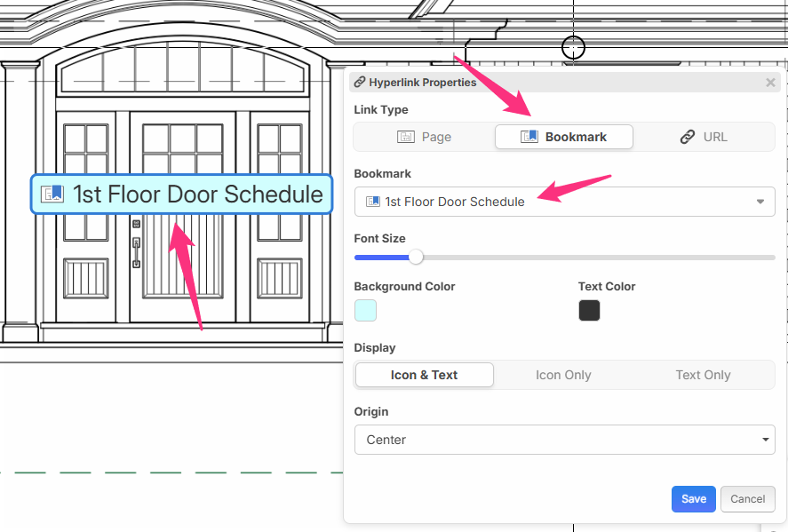Pick the dark Text Color swatch
Image resolution: width=788 pixels, height=532 pixels.
[x=589, y=311]
